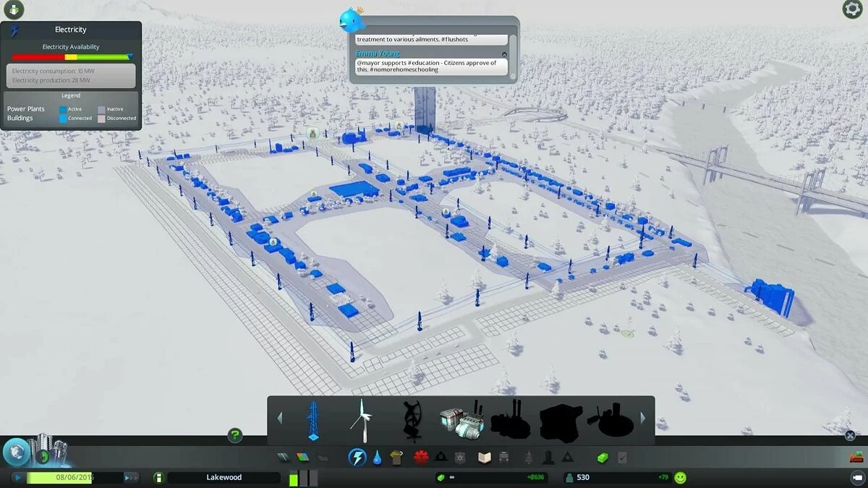Open the Public Transport menu
Image resolution: width=868 pixels, height=488 pixels.
pyautogui.click(x=504, y=458)
